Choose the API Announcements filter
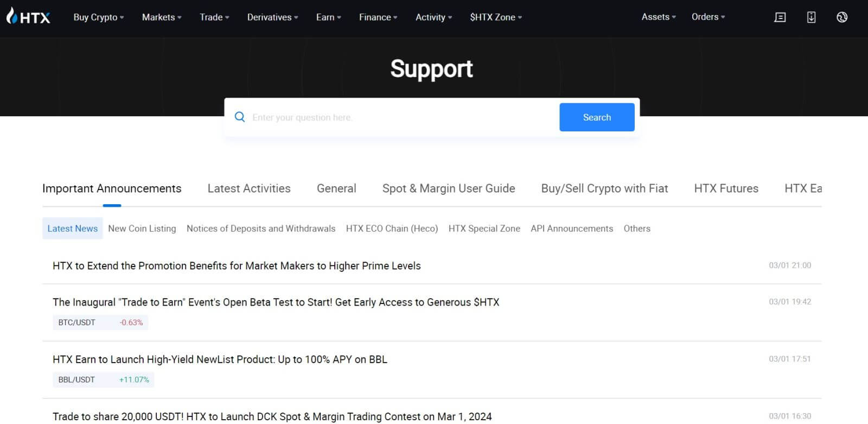 (572, 229)
